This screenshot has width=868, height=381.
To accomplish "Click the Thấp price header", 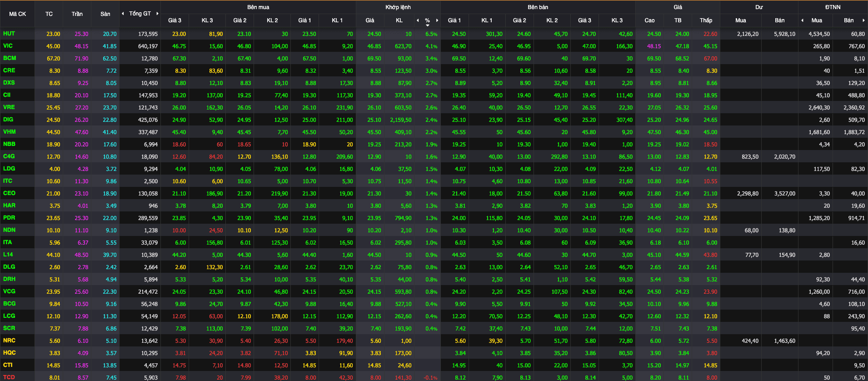I will [x=706, y=20].
